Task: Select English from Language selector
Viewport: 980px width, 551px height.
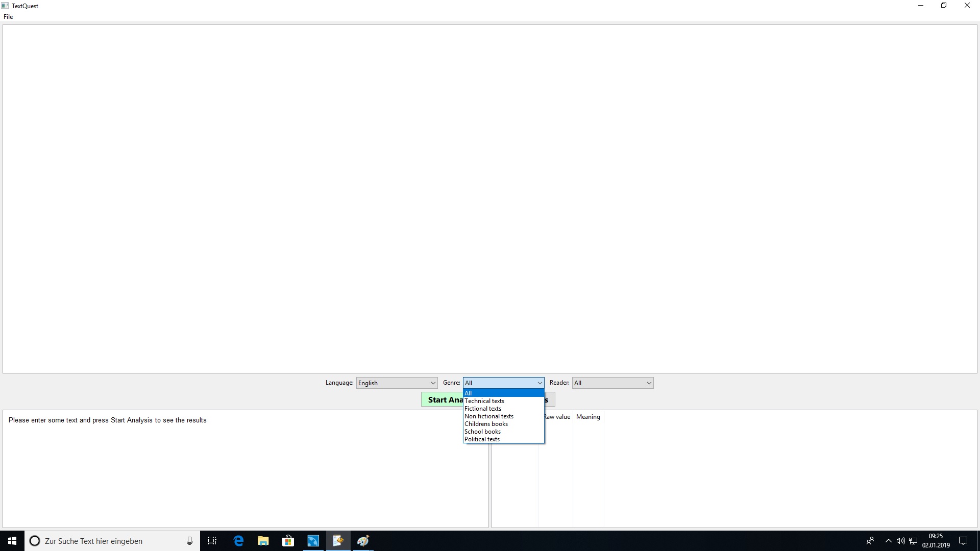Action: [397, 382]
